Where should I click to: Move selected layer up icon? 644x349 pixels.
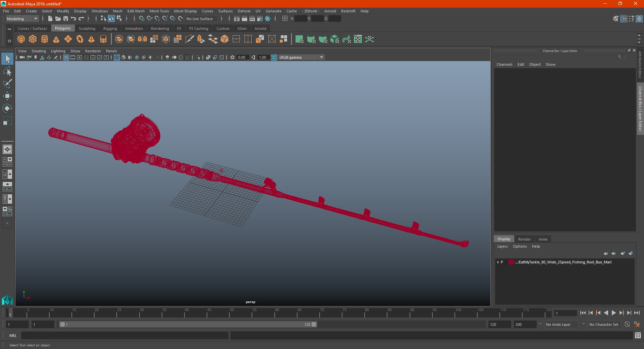click(x=606, y=253)
